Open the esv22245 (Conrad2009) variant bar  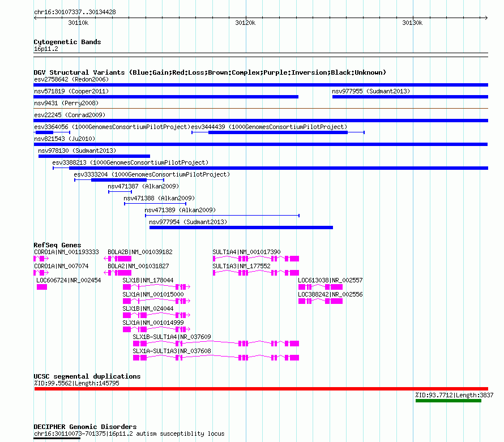(x=260, y=121)
